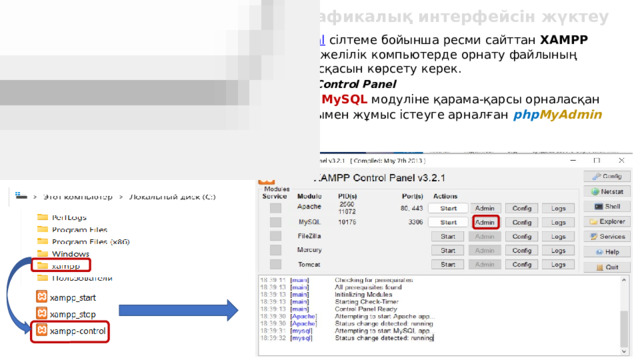Maximize the XAMPP Control Panel window

pos(597,160)
